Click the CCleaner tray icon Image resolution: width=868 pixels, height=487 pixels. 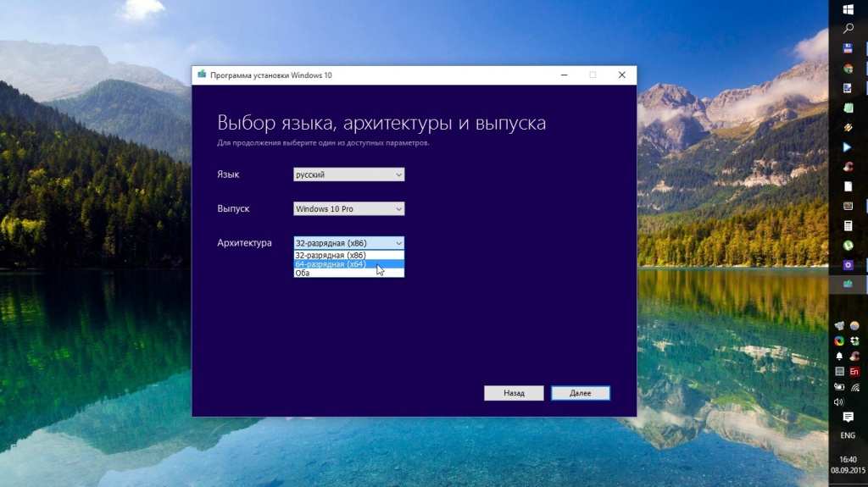[x=854, y=356]
